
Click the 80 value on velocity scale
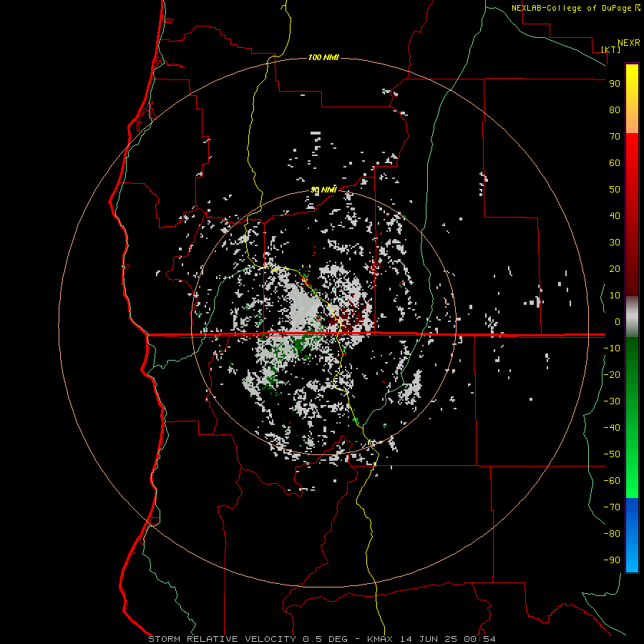point(615,110)
